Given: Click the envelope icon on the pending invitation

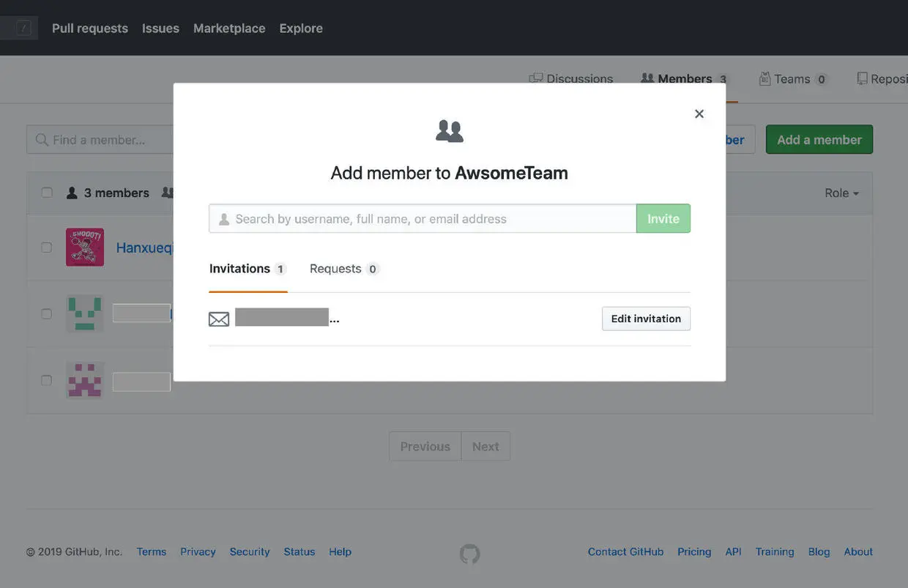Looking at the screenshot, I should 219,319.
